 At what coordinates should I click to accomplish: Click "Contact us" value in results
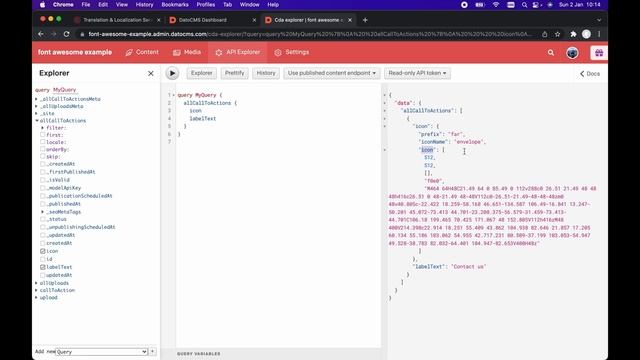pyautogui.click(x=469, y=267)
